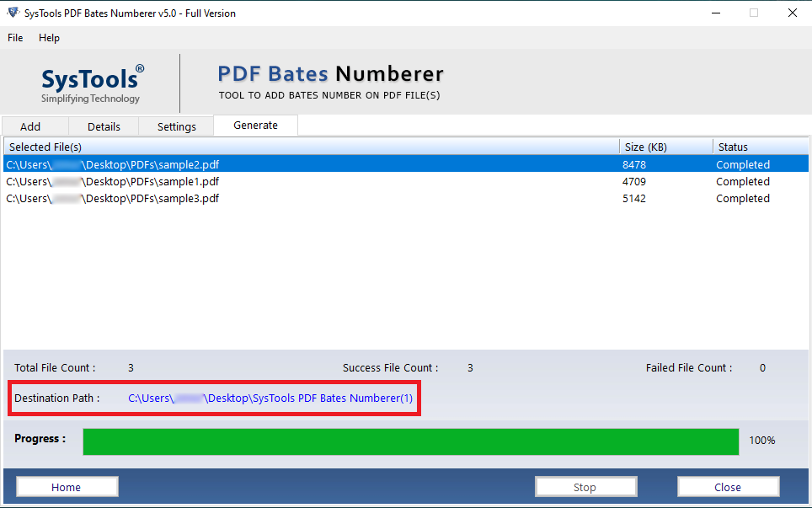Image resolution: width=812 pixels, height=508 pixels.
Task: Open the Help menu
Action: (x=49, y=38)
